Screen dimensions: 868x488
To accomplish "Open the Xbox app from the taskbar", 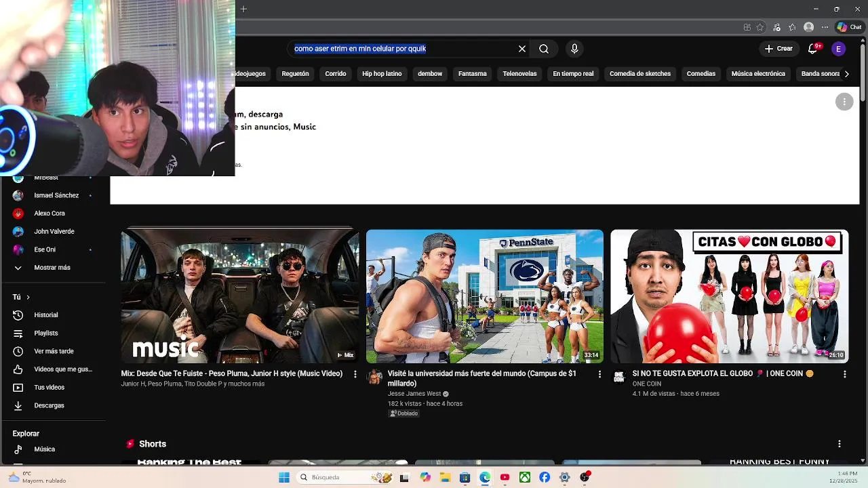I will point(525,477).
